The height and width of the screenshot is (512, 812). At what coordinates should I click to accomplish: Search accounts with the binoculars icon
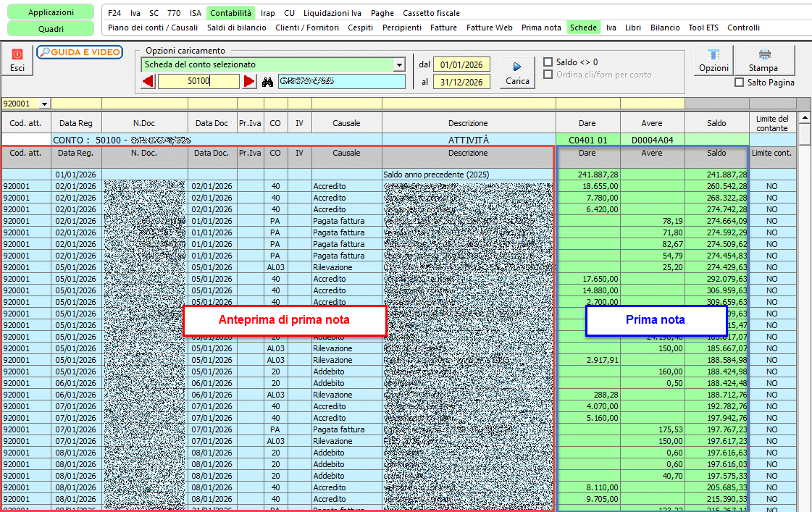[x=267, y=82]
